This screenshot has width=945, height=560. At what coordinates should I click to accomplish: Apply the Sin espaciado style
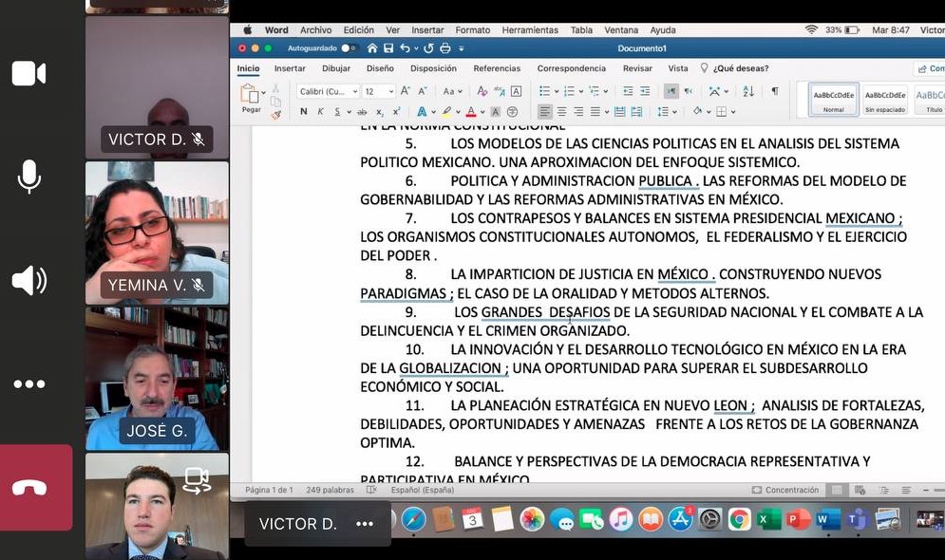[x=885, y=100]
